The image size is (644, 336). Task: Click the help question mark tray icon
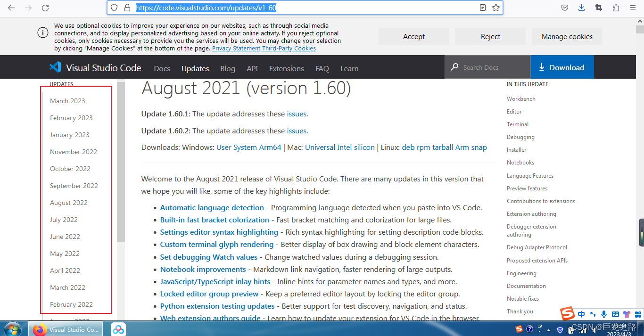click(529, 329)
